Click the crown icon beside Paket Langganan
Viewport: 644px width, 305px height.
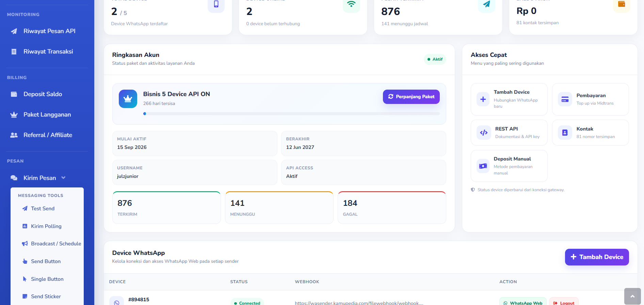point(14,115)
